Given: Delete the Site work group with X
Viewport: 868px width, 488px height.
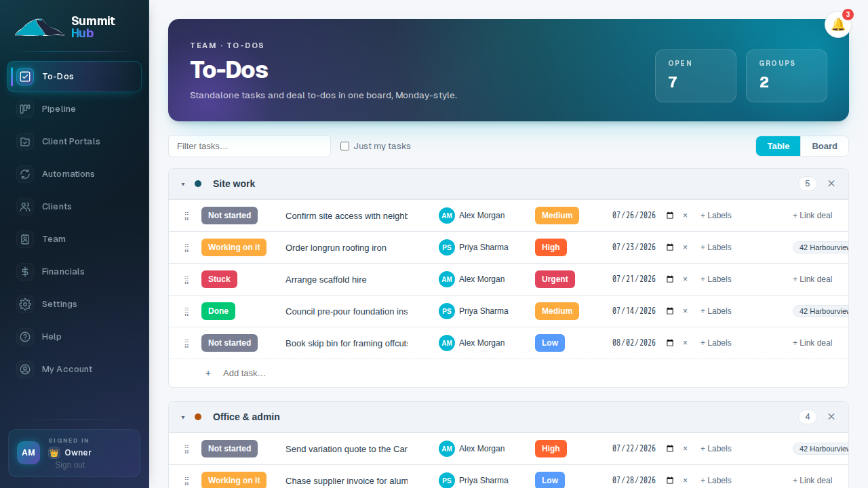Looking at the screenshot, I should point(831,184).
